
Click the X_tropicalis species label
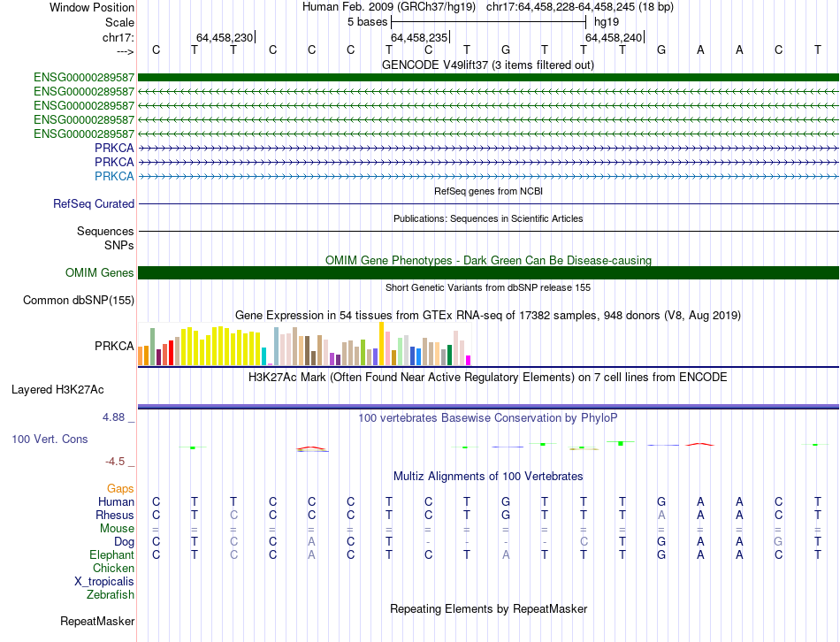tap(104, 582)
